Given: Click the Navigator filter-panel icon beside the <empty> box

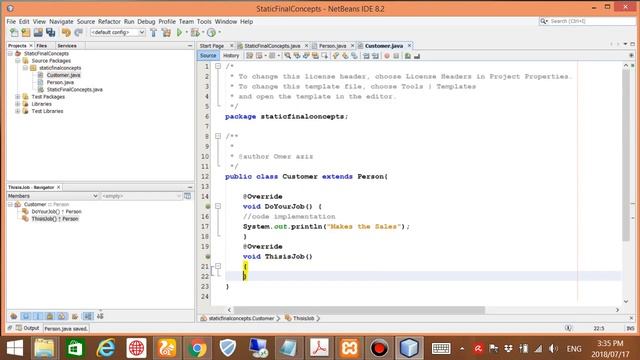Looking at the screenshot, I should click(188, 196).
